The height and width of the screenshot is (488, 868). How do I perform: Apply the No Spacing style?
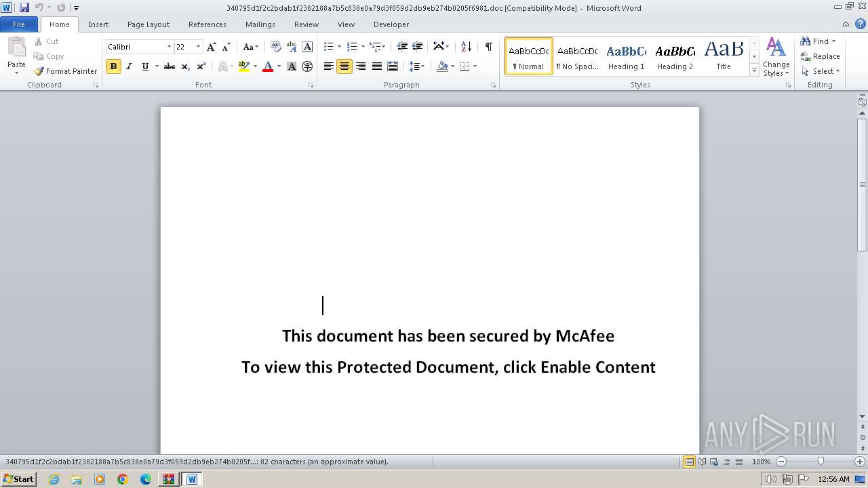(578, 56)
